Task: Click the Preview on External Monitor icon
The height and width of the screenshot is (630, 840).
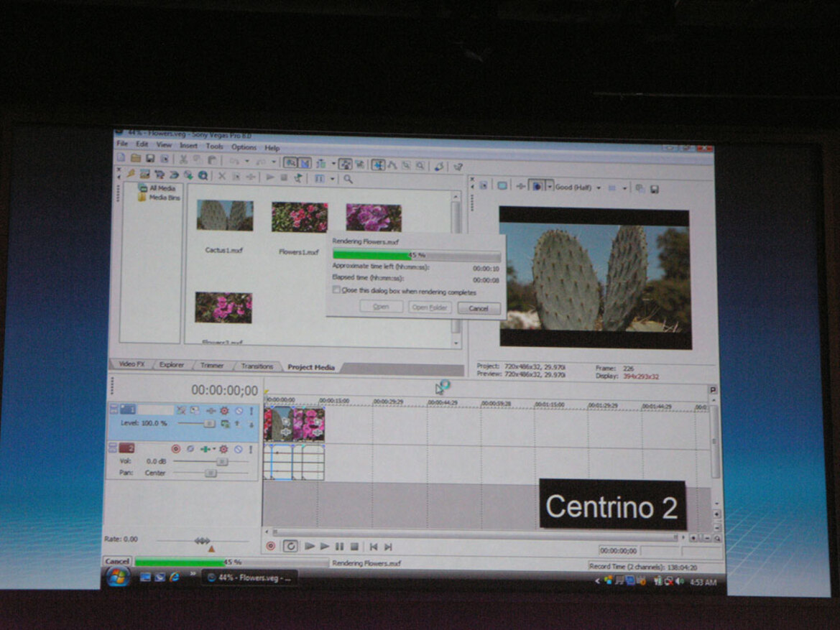Action: pyautogui.click(x=502, y=185)
